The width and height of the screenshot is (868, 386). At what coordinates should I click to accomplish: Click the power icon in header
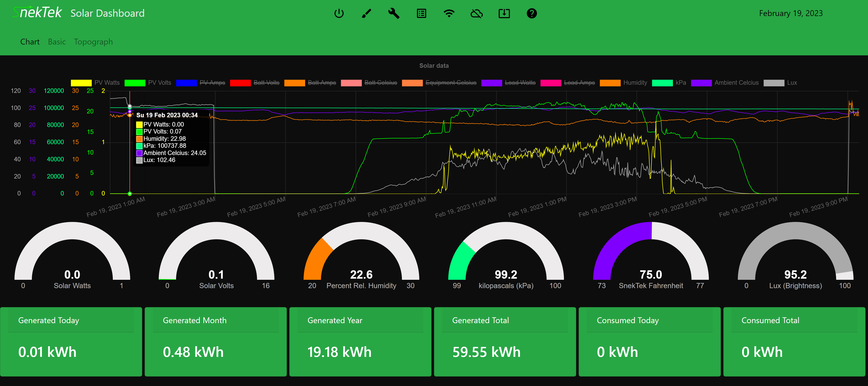point(339,14)
